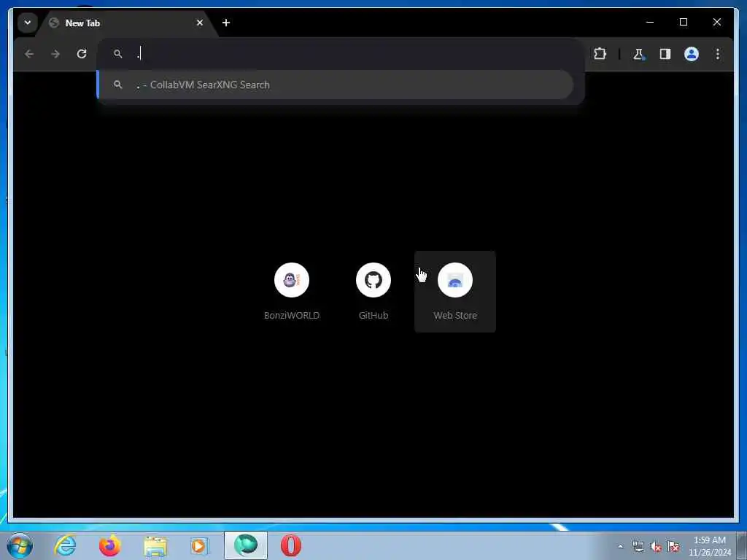Select the active browser taskbar button

(x=246, y=545)
